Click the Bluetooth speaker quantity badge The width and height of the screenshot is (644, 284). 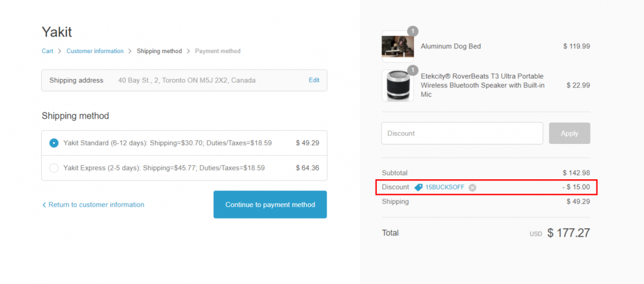pyautogui.click(x=413, y=70)
